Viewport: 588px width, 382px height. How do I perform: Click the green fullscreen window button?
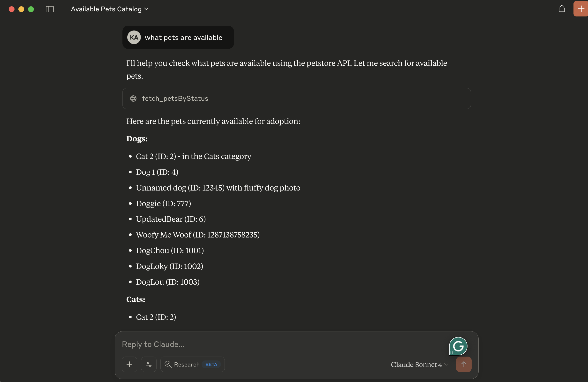tap(31, 9)
